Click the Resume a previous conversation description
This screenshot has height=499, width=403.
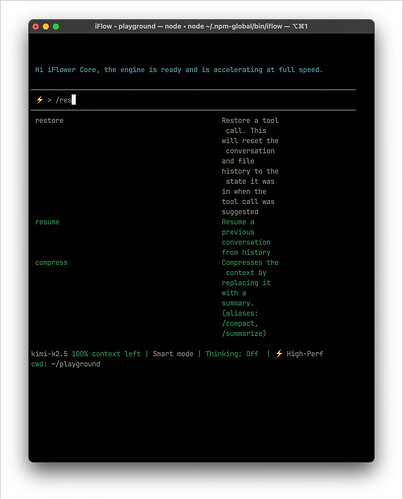[246, 237]
